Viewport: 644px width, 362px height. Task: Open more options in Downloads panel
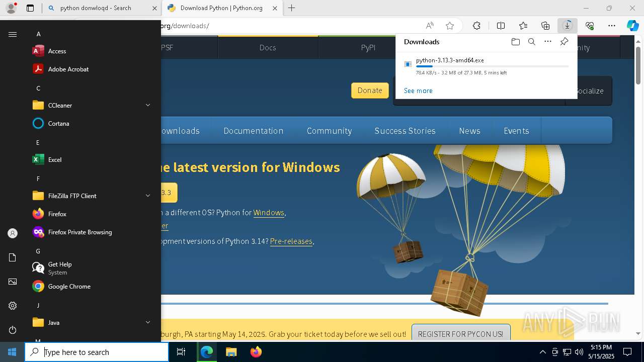[548, 42]
